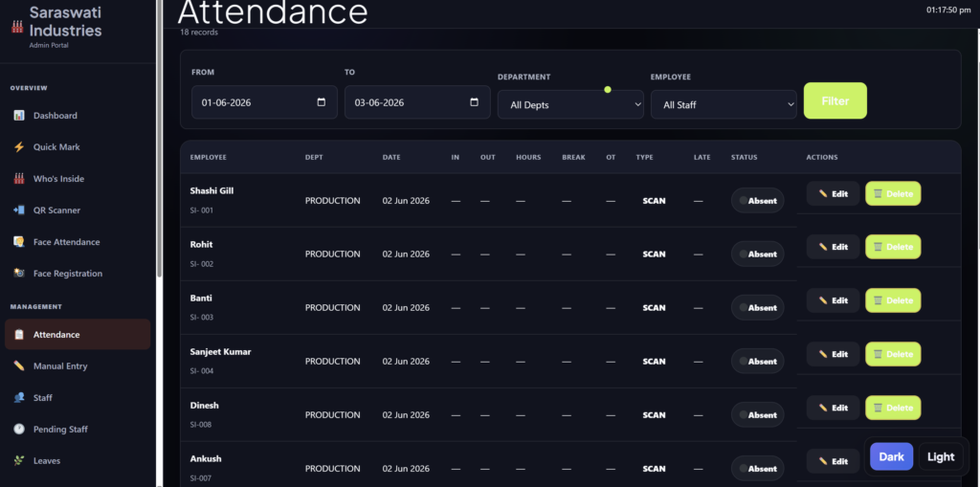
Task: Navigate to QR Scanner
Action: pyautogui.click(x=78, y=210)
